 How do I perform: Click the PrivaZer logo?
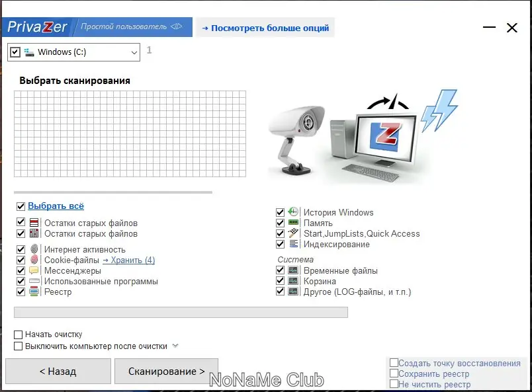(37, 27)
